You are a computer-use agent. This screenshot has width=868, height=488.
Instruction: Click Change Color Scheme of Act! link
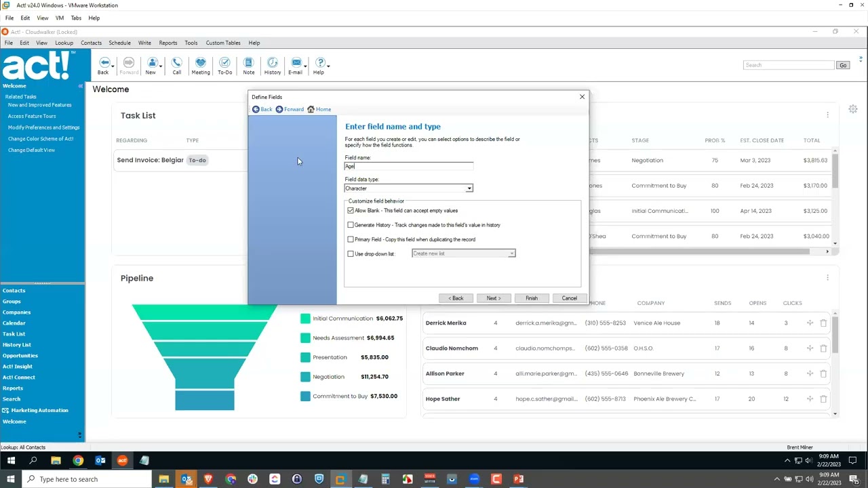(x=41, y=139)
